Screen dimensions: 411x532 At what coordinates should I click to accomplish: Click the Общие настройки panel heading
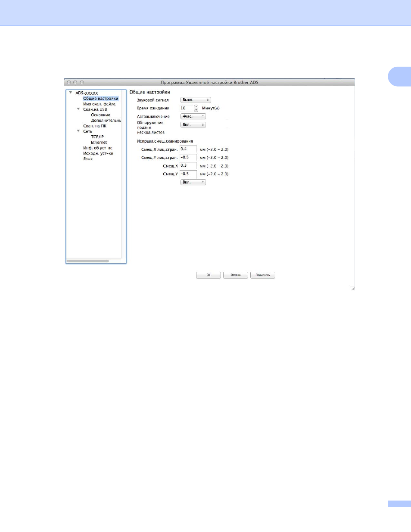[149, 92]
